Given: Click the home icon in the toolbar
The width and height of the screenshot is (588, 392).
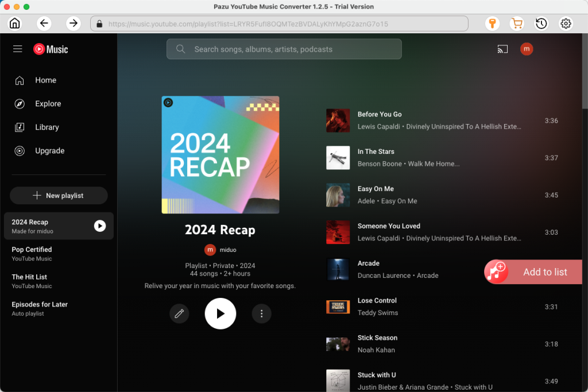Looking at the screenshot, I should [x=14, y=24].
